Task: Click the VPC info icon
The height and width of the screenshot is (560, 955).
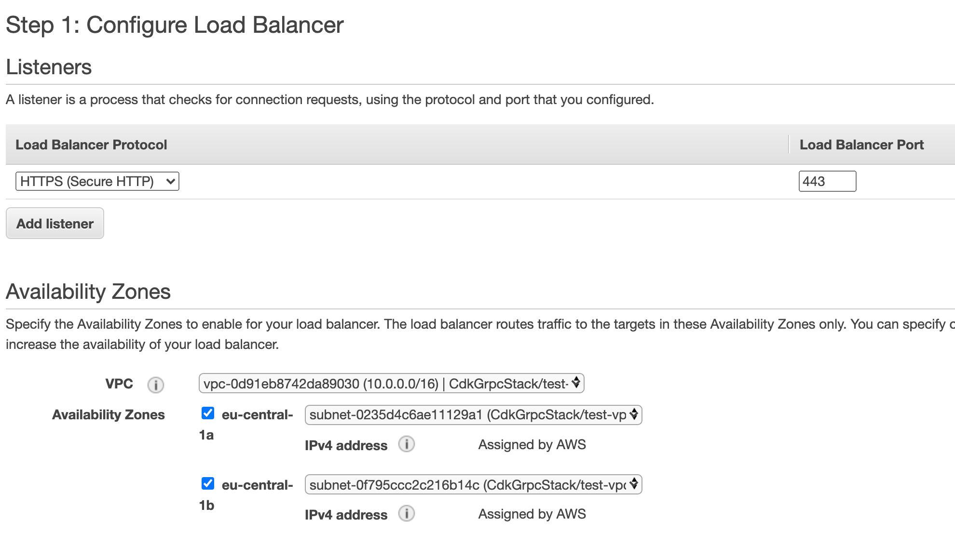Action: coord(155,385)
